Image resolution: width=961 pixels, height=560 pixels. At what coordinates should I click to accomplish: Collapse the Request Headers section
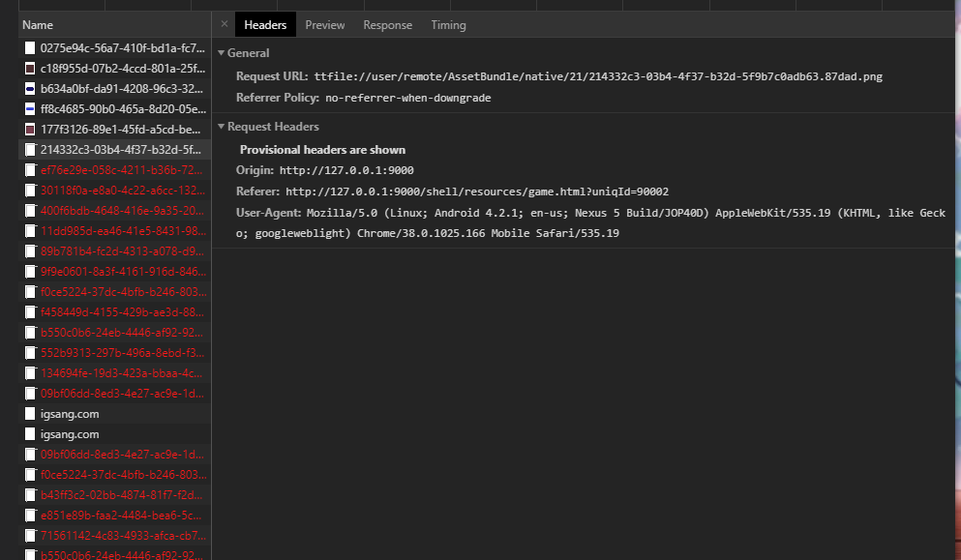222,127
